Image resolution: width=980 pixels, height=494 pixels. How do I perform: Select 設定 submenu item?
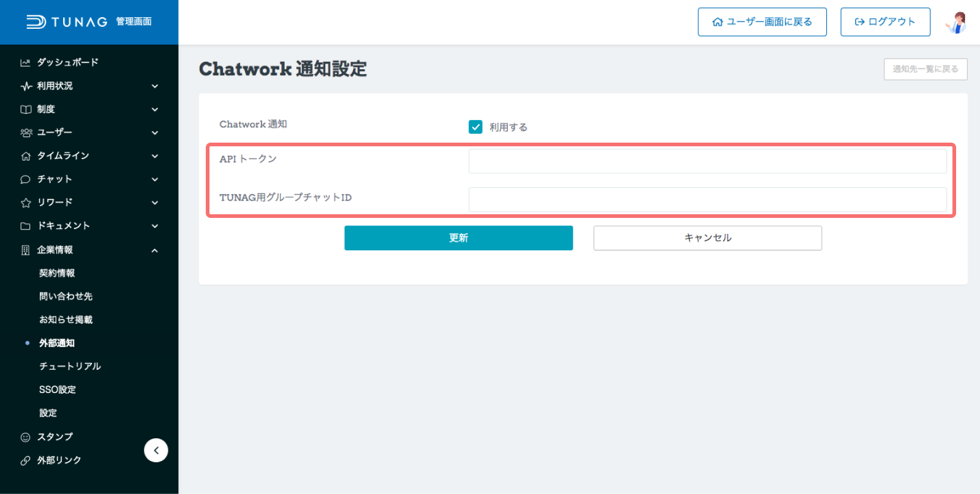click(x=48, y=413)
